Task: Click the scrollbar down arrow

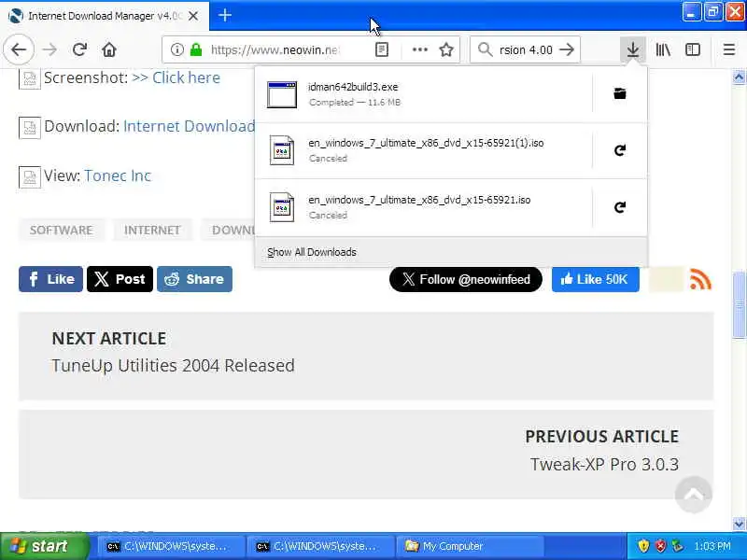Action: coord(739,525)
